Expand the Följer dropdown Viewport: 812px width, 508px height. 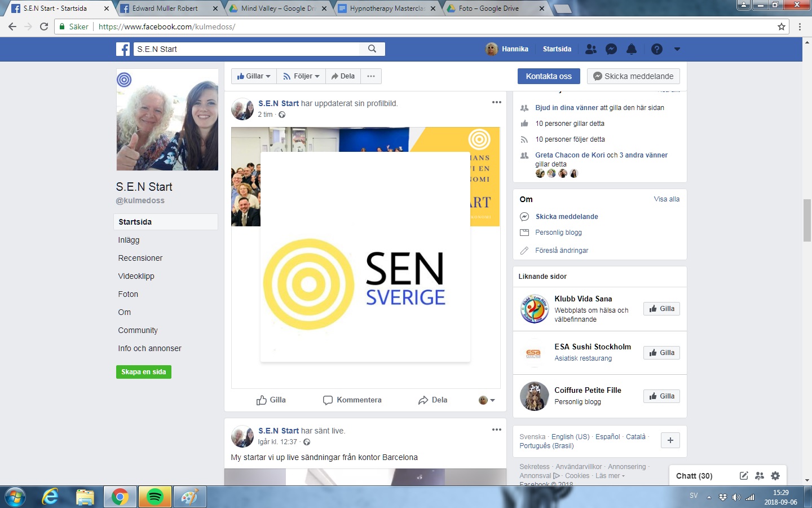(x=301, y=76)
